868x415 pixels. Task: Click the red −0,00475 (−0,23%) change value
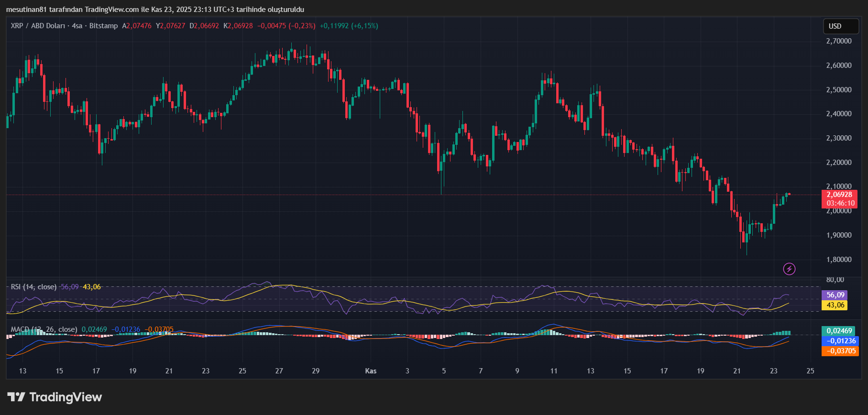click(x=286, y=26)
